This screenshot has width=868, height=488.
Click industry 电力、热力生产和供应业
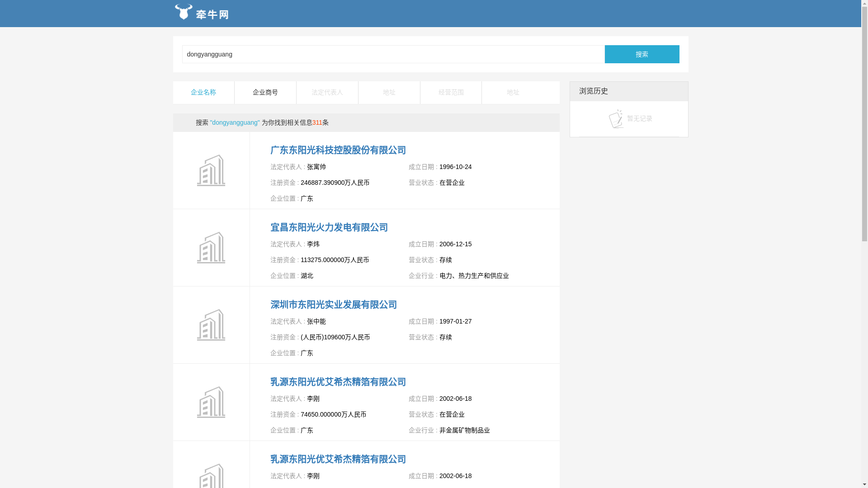[474, 276]
